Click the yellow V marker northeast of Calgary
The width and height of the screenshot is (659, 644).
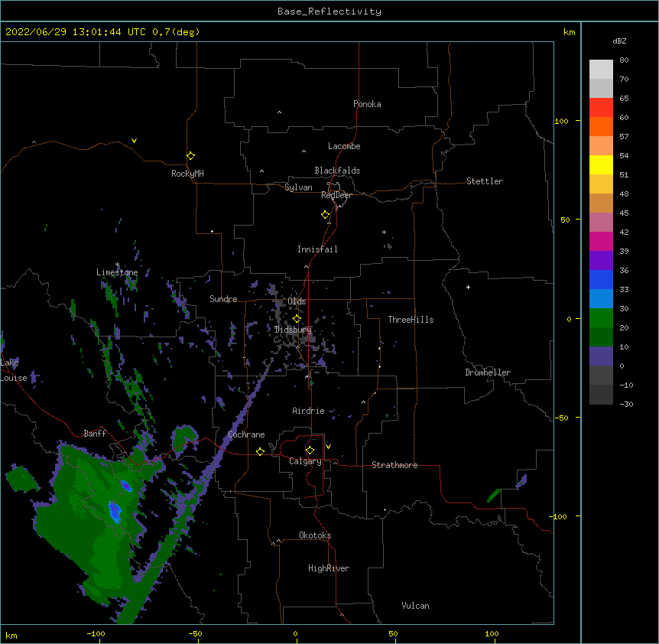pyautogui.click(x=328, y=447)
